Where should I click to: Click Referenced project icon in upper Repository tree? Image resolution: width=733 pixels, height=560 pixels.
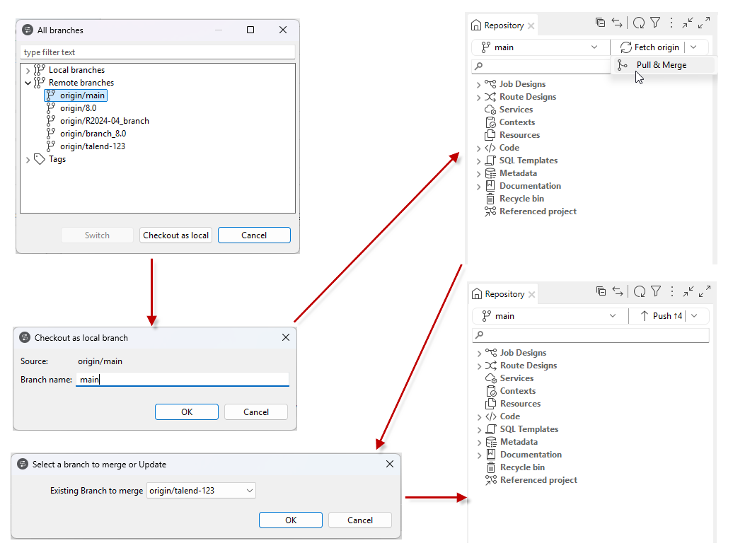[x=490, y=211]
